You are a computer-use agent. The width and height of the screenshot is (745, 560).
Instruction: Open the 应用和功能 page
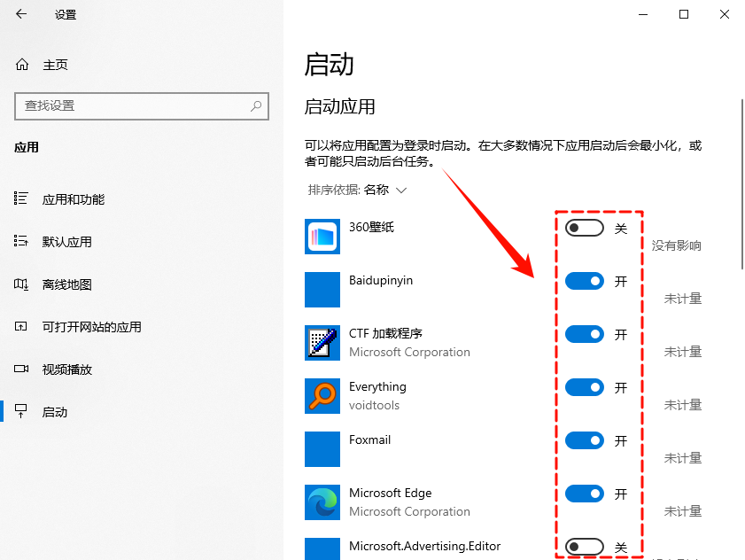(x=74, y=199)
